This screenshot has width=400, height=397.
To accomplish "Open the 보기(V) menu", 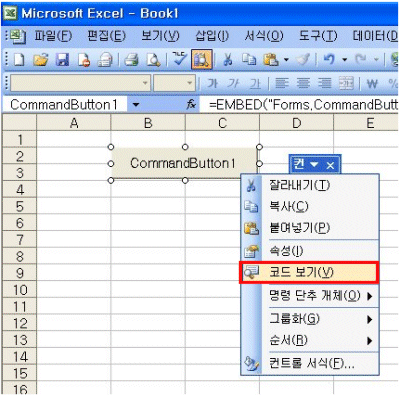I will pyautogui.click(x=160, y=36).
